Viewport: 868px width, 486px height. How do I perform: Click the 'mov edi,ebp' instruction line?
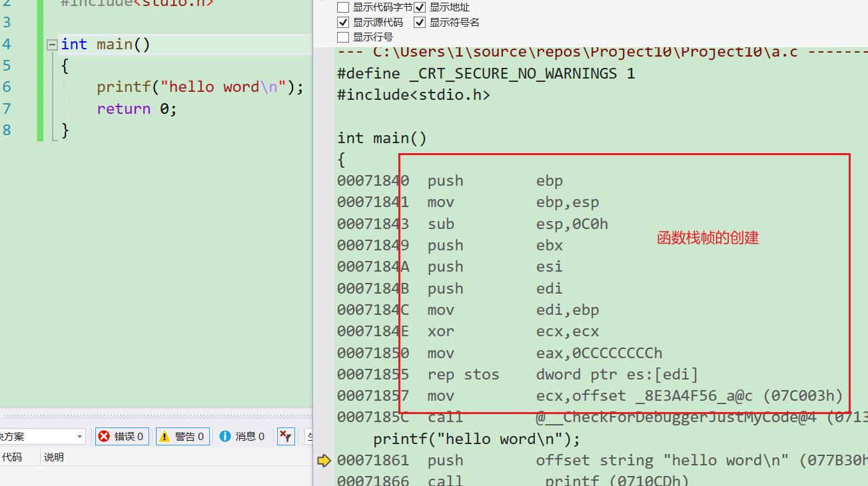[x=468, y=310]
